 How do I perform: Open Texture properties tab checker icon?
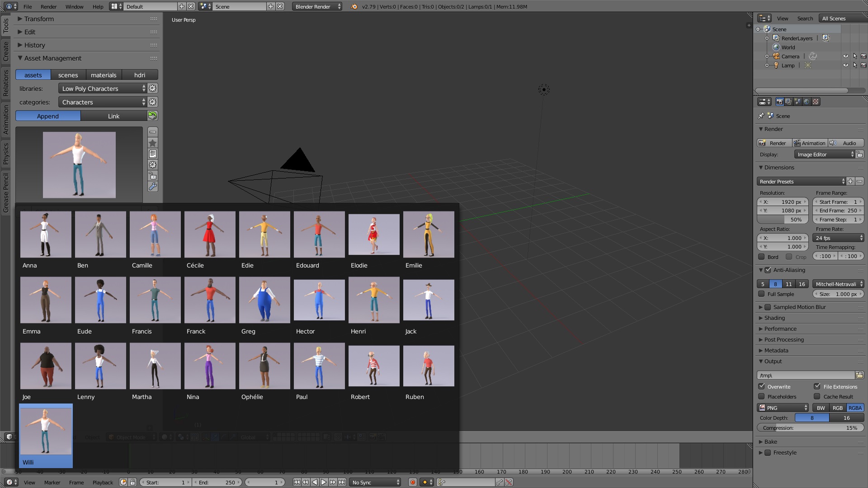click(x=816, y=102)
